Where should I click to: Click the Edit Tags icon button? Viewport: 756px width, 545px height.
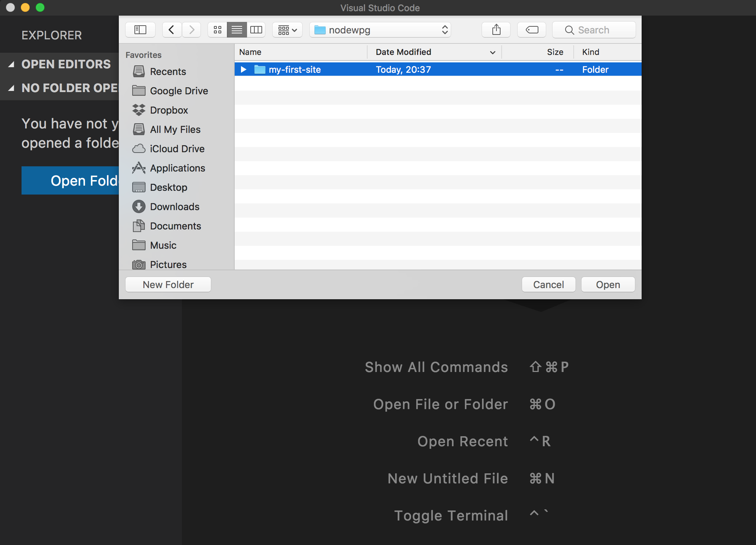(532, 30)
